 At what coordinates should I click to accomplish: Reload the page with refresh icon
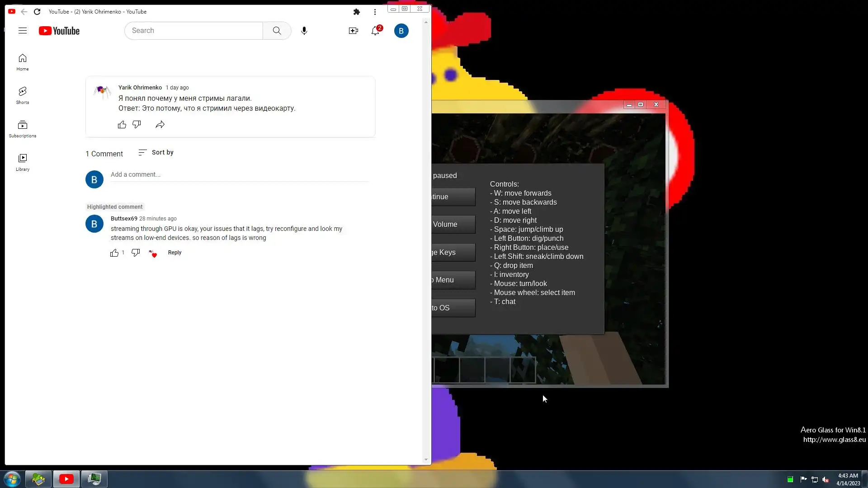pos(37,12)
